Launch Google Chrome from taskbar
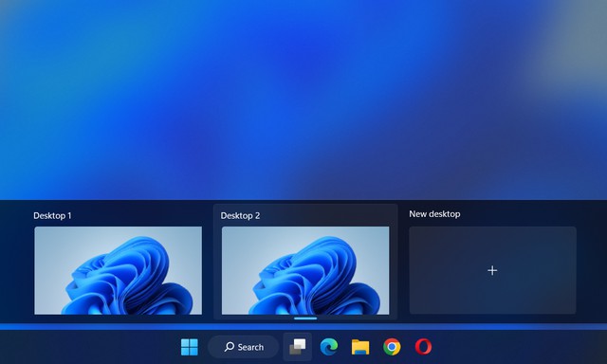The width and height of the screenshot is (607, 364). [x=392, y=347]
